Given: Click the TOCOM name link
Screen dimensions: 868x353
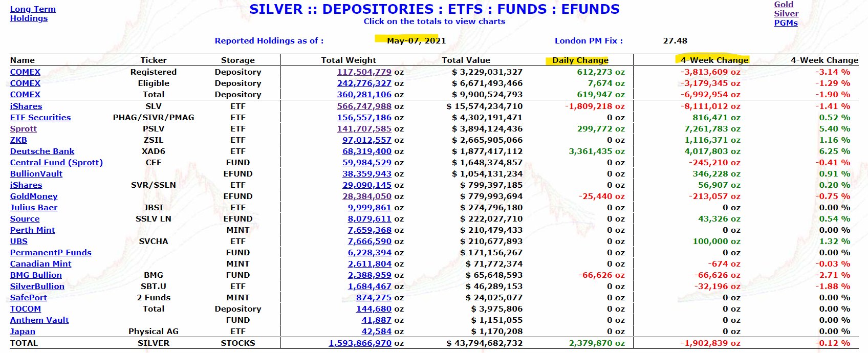Looking at the screenshot, I should [x=25, y=309].
